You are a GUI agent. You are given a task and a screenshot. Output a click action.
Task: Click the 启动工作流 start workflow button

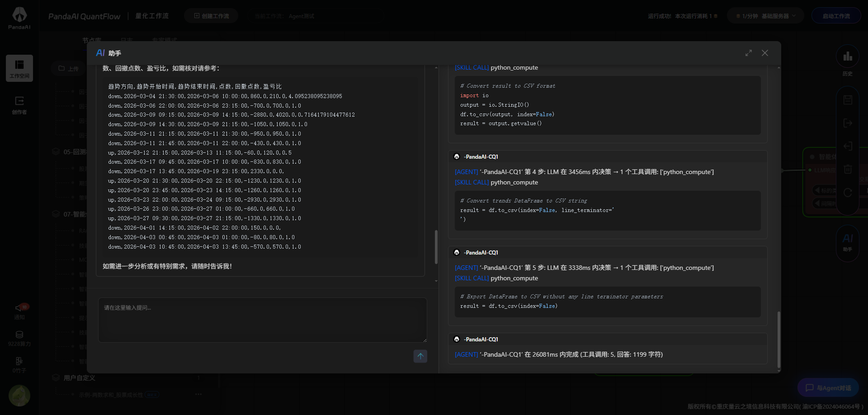point(836,16)
